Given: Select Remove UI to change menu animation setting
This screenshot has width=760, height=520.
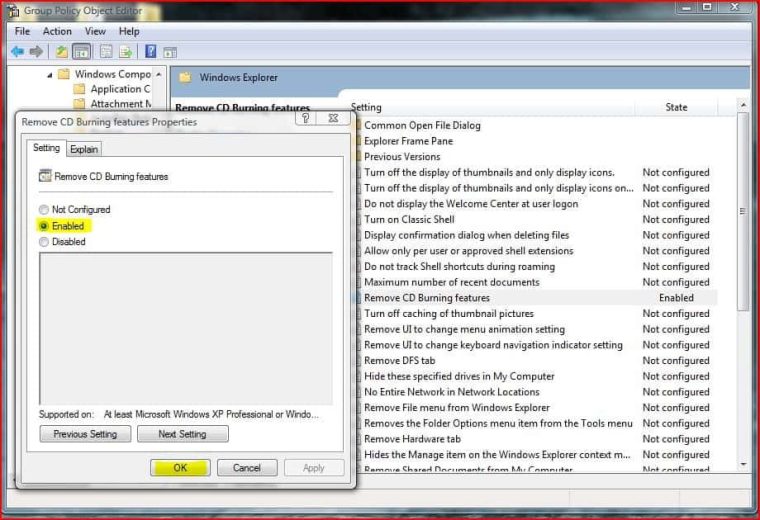Looking at the screenshot, I should [464, 329].
